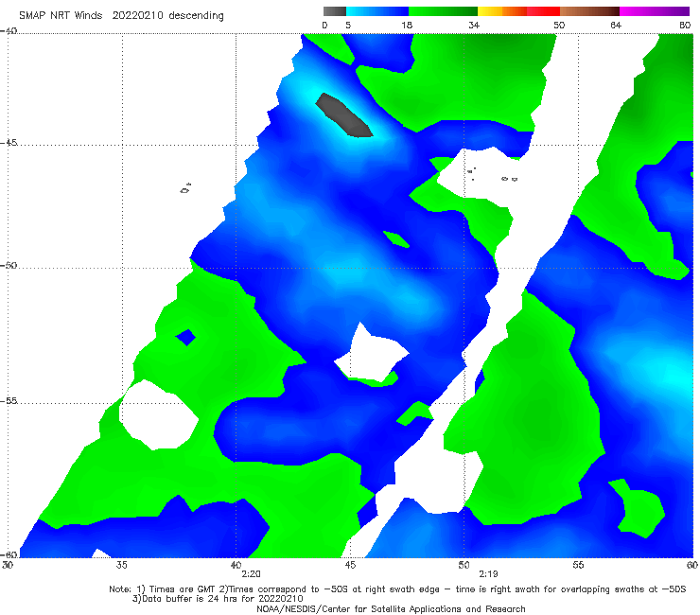The image size is (700, 615).
Task: Click the brown segment of the colorbar
Action: 589,11
